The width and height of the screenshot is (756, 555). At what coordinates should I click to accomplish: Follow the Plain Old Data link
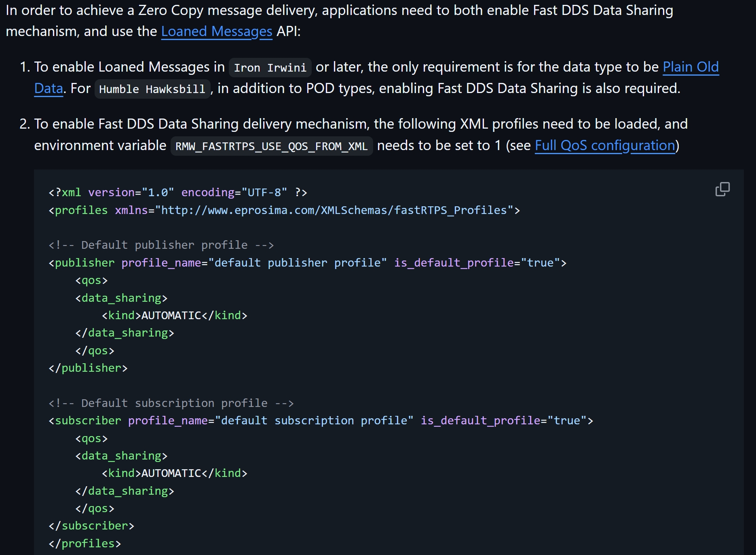[x=691, y=67]
